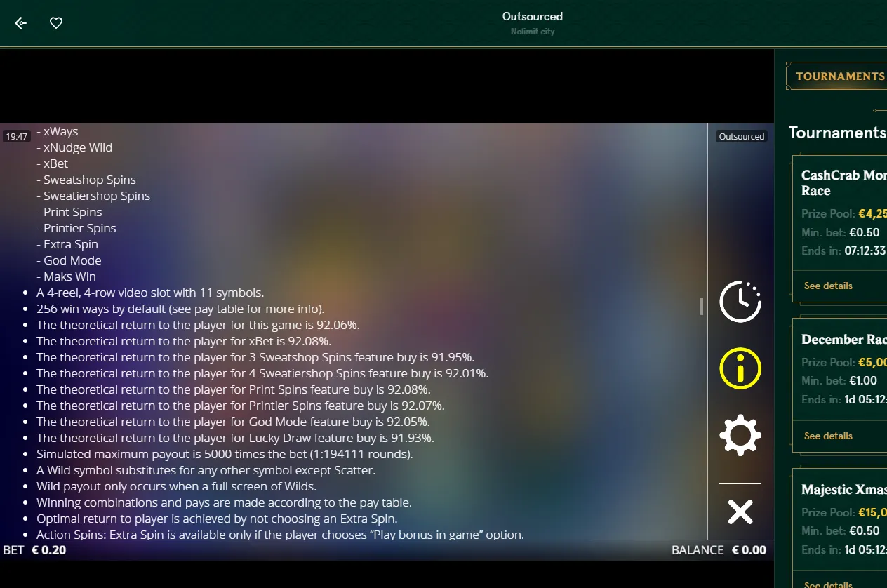See details of Majestic Xmas tournament
Screen dimensions: 887x588
[x=828, y=584]
